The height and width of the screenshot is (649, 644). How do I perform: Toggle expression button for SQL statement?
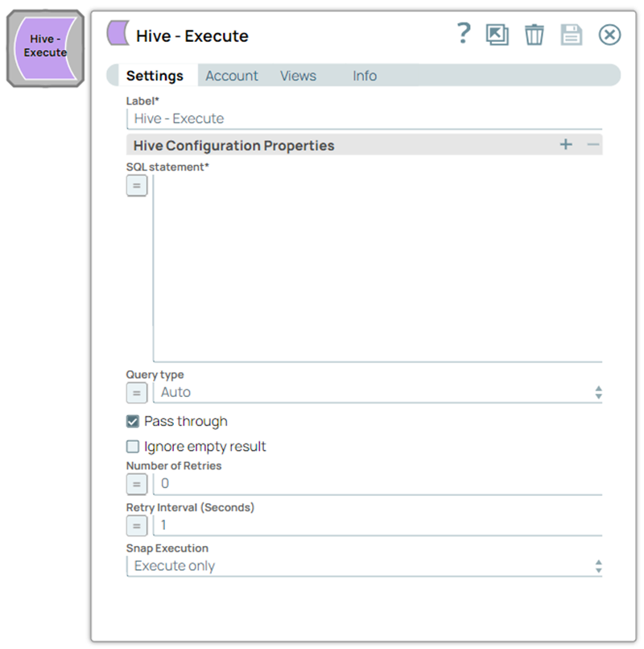pyautogui.click(x=137, y=186)
